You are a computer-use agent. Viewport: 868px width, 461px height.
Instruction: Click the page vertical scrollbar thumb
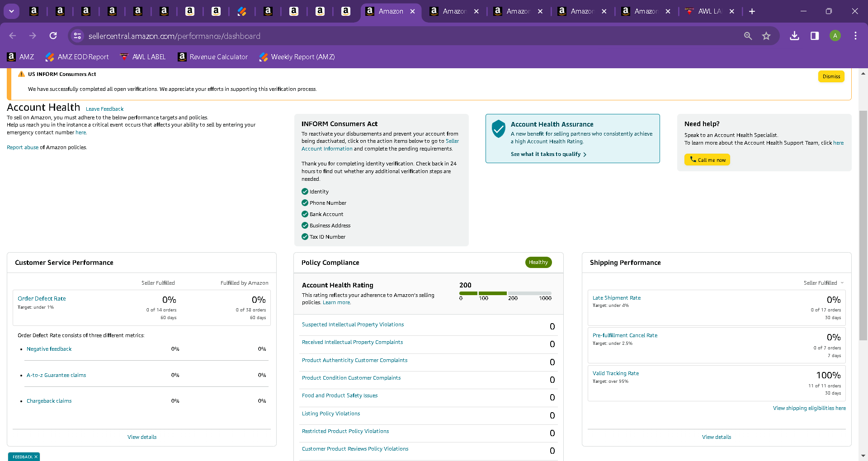(863, 225)
